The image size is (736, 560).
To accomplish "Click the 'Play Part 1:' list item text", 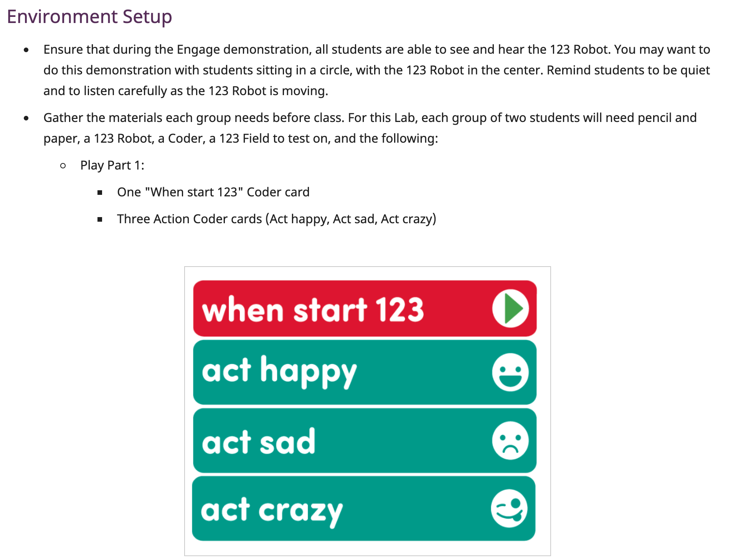I will [x=112, y=165].
